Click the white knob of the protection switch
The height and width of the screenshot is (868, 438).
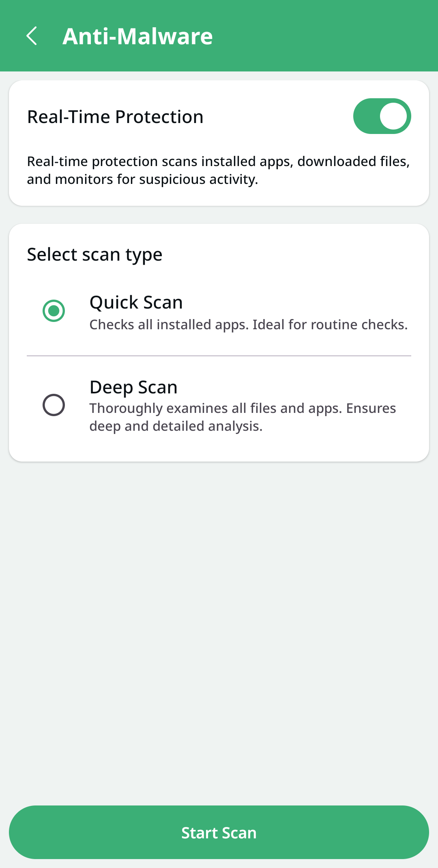click(393, 116)
